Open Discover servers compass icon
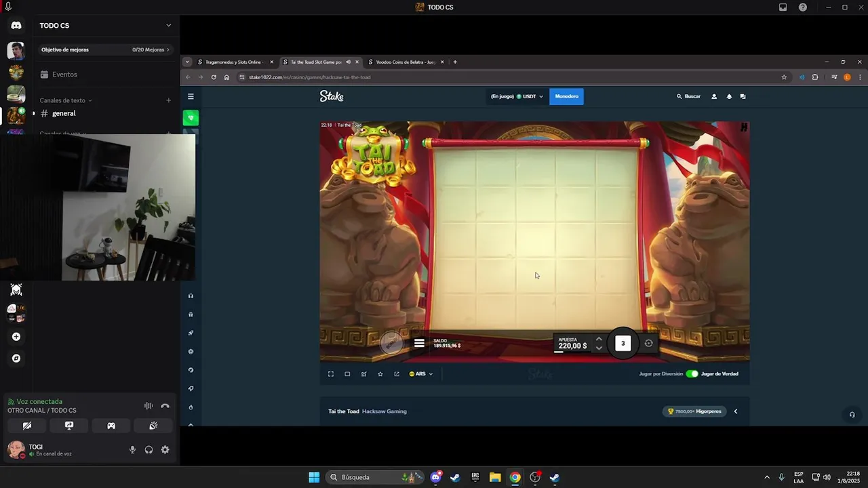Screen dimensions: 868x488 (x=16, y=359)
